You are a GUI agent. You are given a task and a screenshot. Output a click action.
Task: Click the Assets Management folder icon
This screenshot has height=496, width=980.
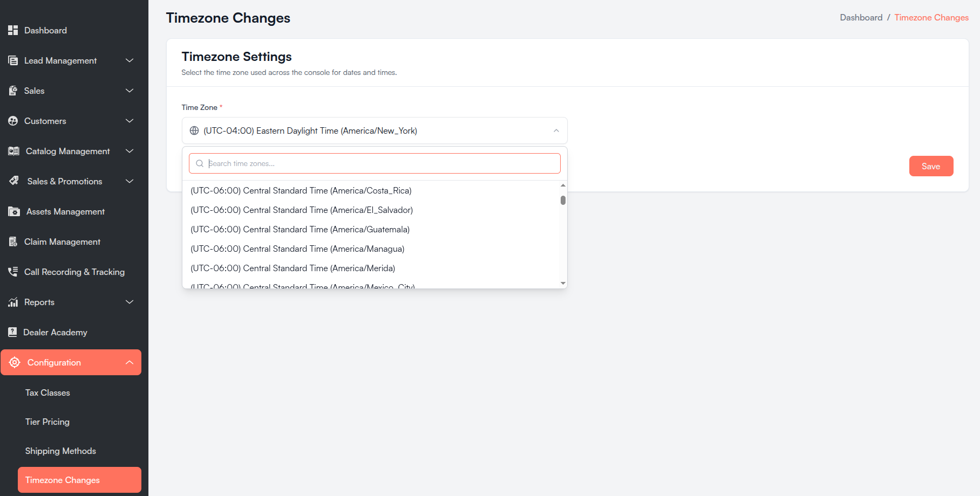click(x=14, y=211)
